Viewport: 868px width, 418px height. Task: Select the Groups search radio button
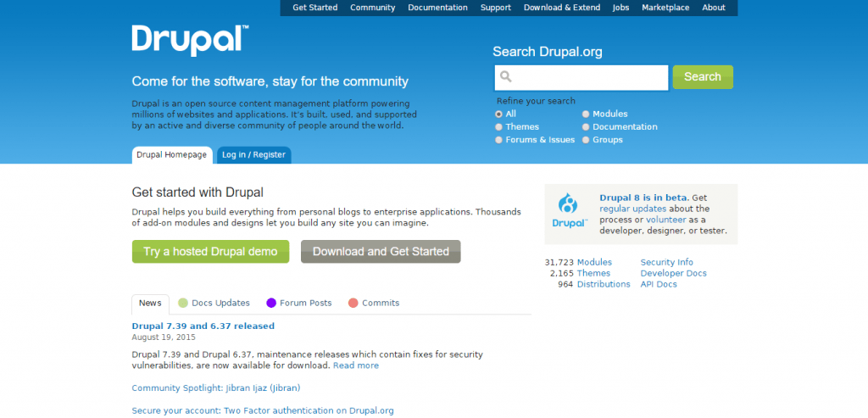(x=586, y=140)
